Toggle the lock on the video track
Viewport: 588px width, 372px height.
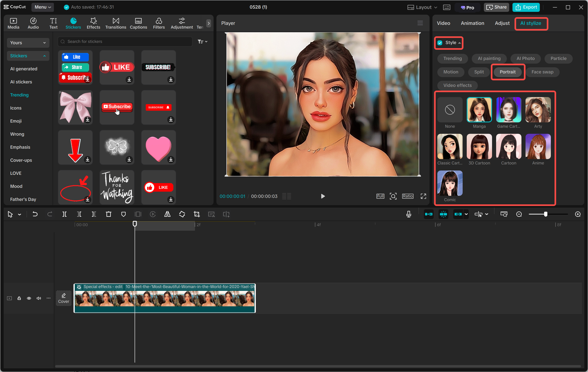coord(19,298)
